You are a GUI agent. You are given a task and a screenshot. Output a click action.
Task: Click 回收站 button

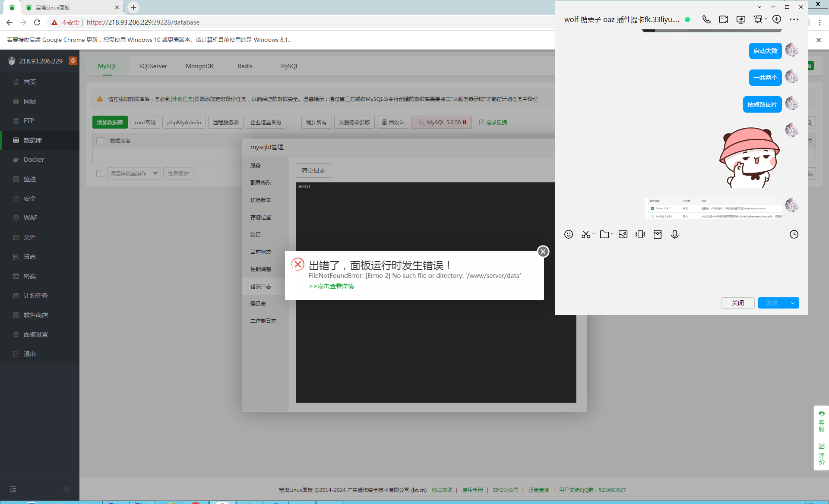(393, 123)
